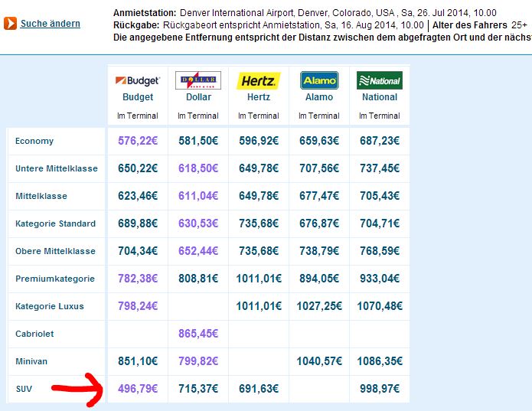Select Budget Economy price 576,22€
This screenshot has width=532, height=411.
[138, 141]
